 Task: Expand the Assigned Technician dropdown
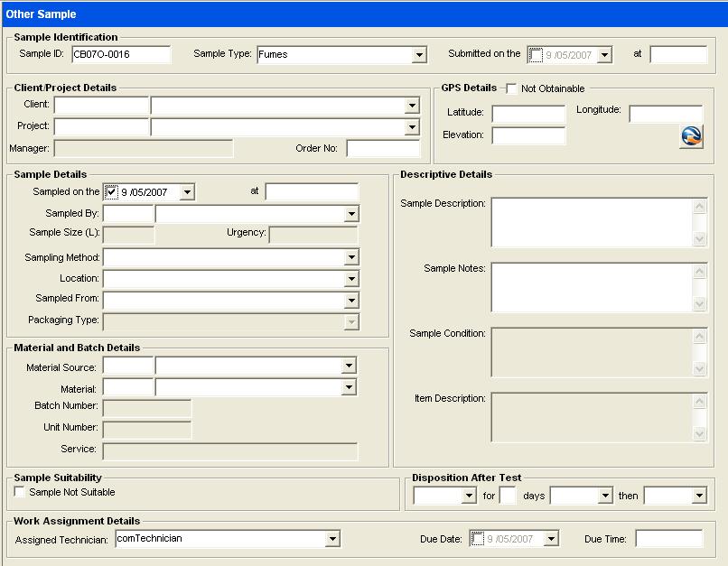coord(332,539)
